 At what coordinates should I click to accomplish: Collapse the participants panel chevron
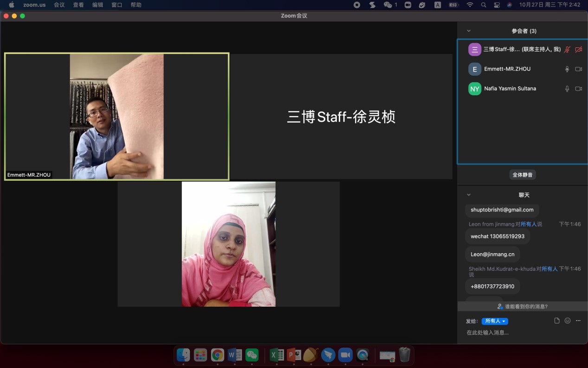pos(469,31)
